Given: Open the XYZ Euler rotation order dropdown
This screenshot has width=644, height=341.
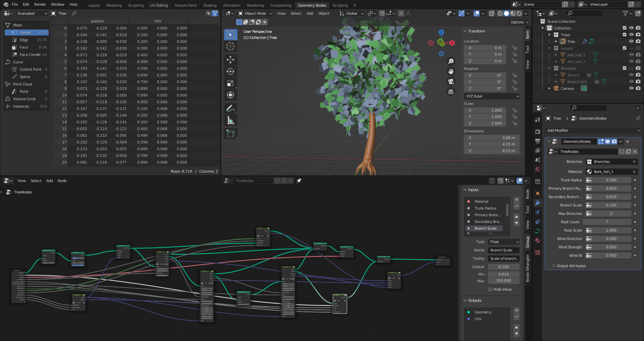Looking at the screenshot, I should (491, 96).
